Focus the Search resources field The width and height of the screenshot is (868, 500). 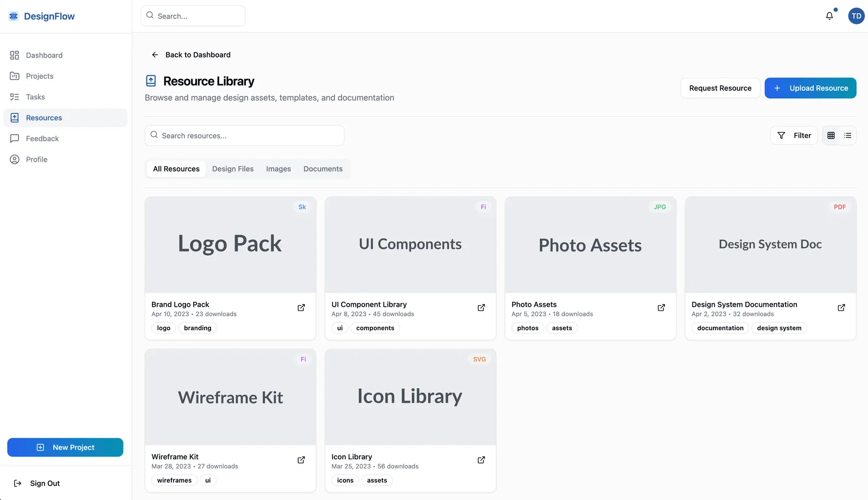click(245, 136)
